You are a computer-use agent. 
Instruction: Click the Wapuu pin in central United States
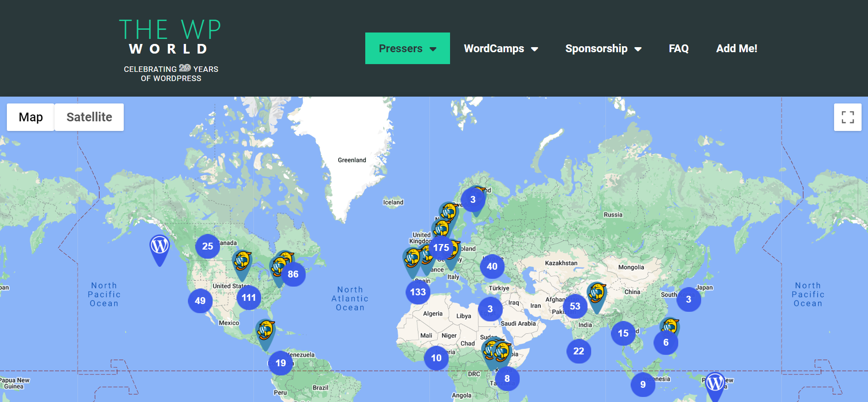[x=242, y=265]
